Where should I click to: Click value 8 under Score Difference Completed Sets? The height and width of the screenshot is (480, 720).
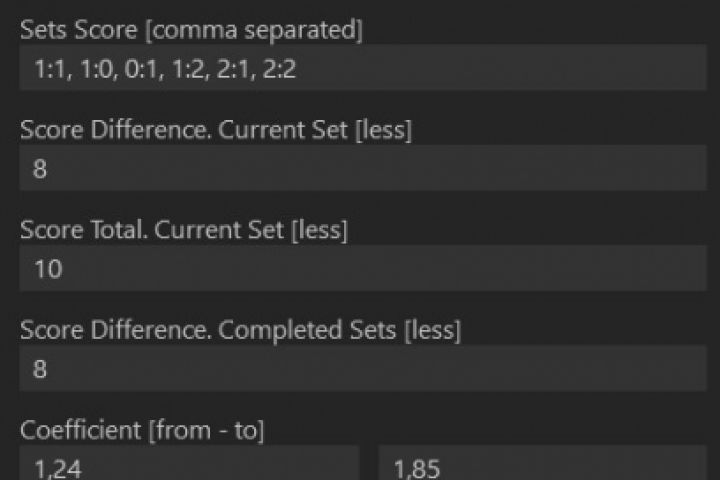40,369
